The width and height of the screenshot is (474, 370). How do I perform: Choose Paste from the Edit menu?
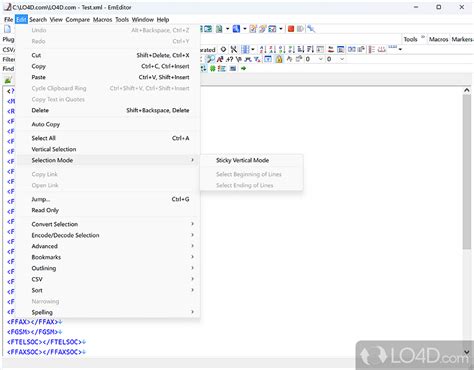coord(108,77)
